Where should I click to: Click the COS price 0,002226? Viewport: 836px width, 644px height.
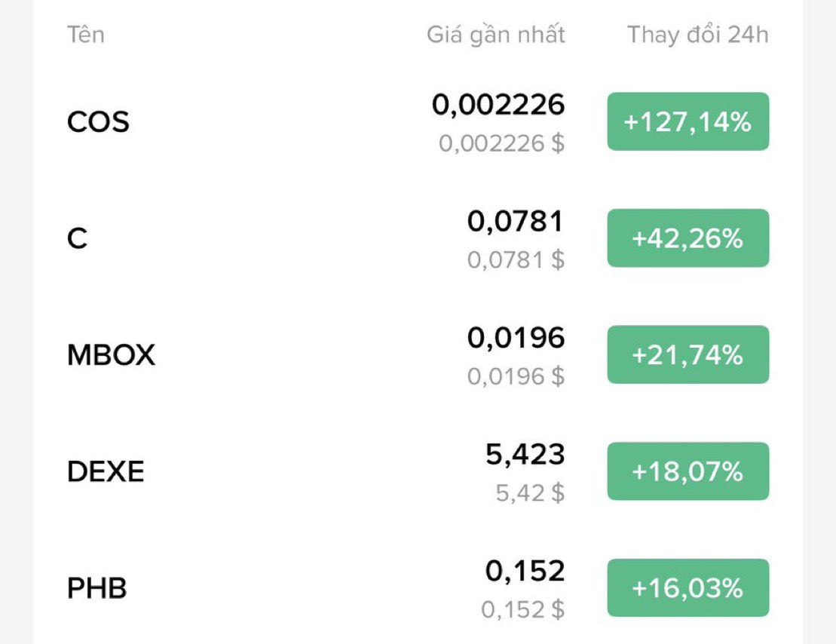click(498, 105)
